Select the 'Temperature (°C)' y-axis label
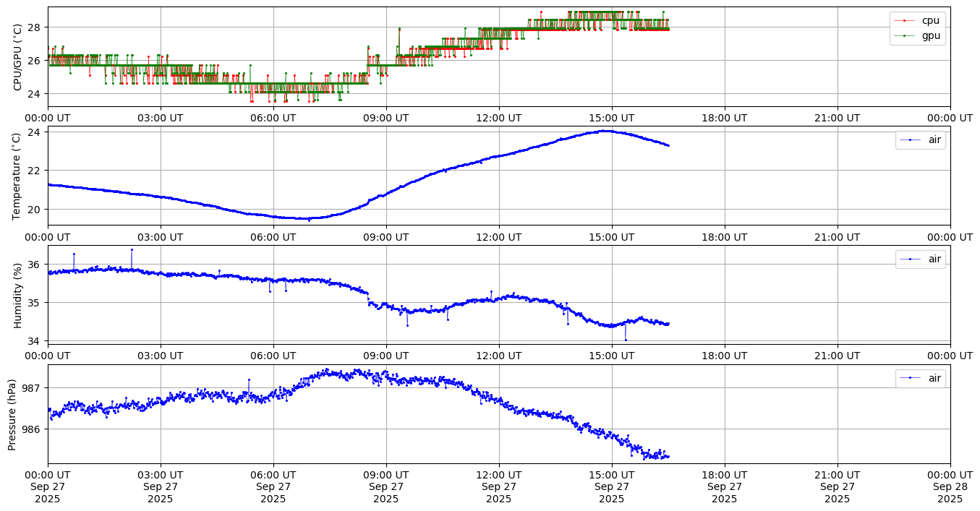Image resolution: width=980 pixels, height=511 pixels. click(18, 176)
